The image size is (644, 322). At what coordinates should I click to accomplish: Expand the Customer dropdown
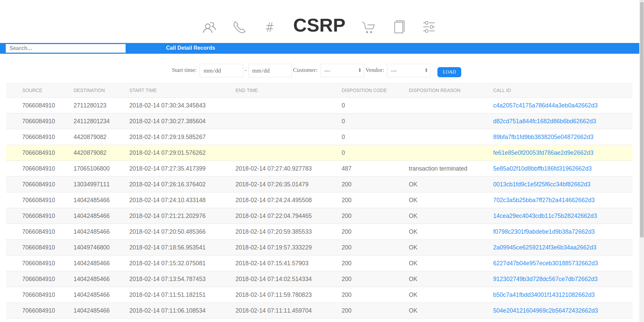342,71
